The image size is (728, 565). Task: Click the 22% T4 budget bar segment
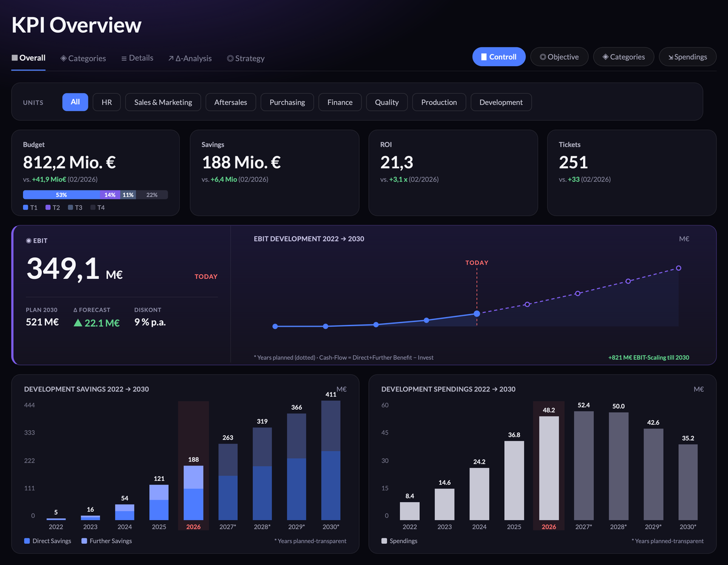point(152,195)
